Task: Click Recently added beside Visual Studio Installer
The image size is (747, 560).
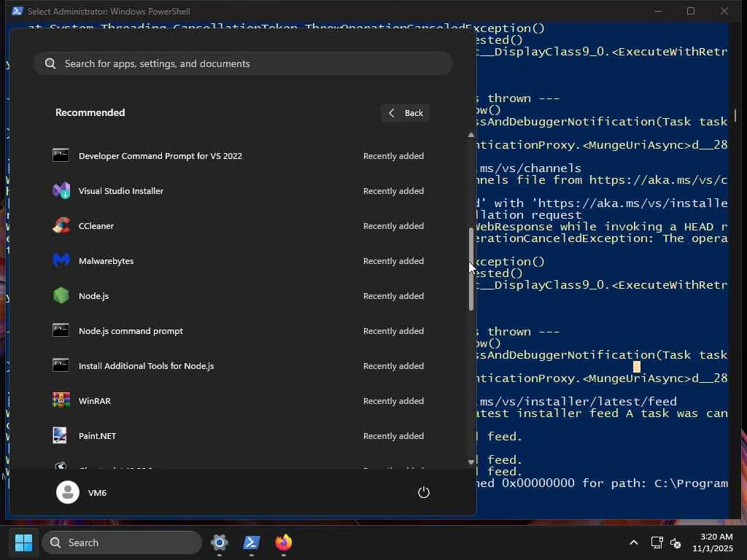Action: tap(393, 191)
